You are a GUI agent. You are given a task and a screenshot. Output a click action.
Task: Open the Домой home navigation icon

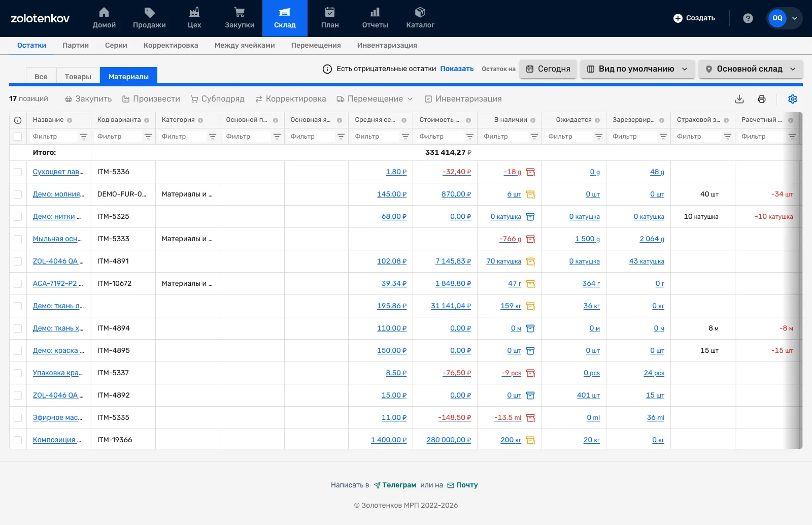point(104,18)
